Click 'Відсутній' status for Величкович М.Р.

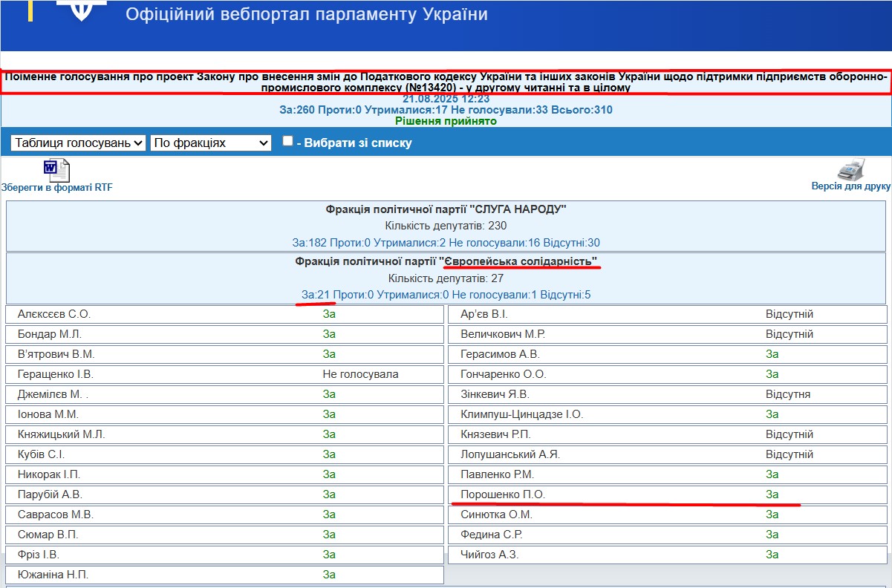(790, 334)
